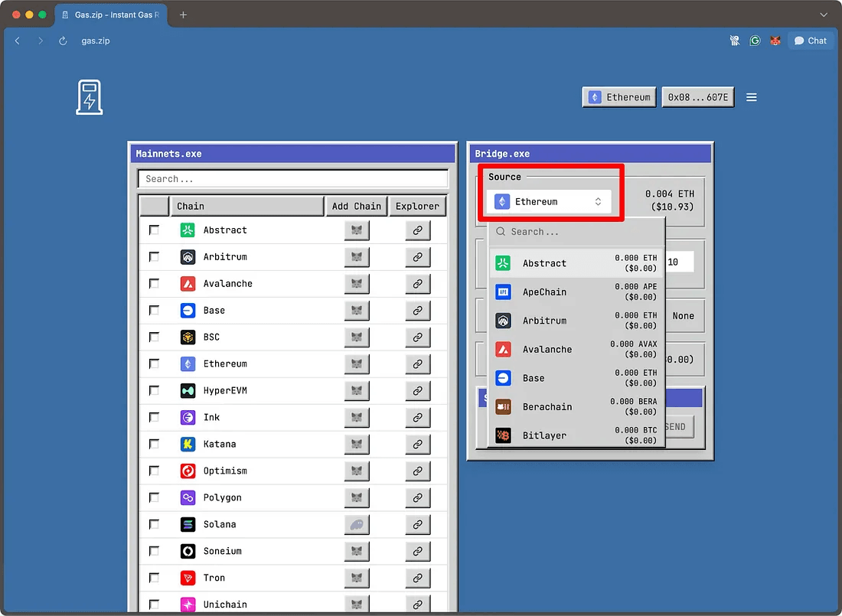Expand browser tab list chevron
The height and width of the screenshot is (616, 842).
tap(823, 15)
